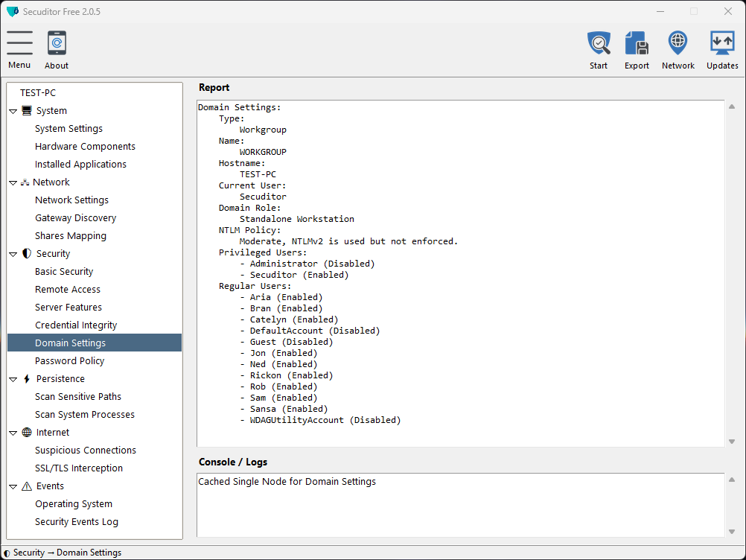The height and width of the screenshot is (560, 746).
Task: Start the audit scan
Action: coord(599,43)
